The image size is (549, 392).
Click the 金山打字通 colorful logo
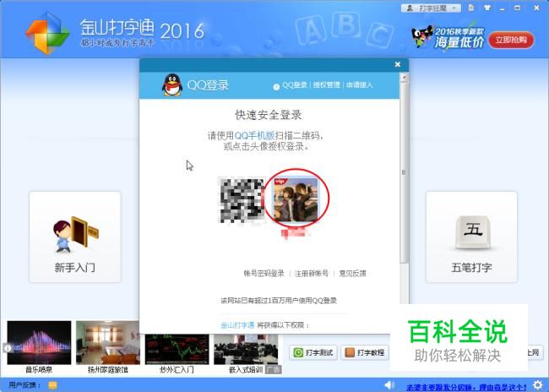tap(47, 33)
